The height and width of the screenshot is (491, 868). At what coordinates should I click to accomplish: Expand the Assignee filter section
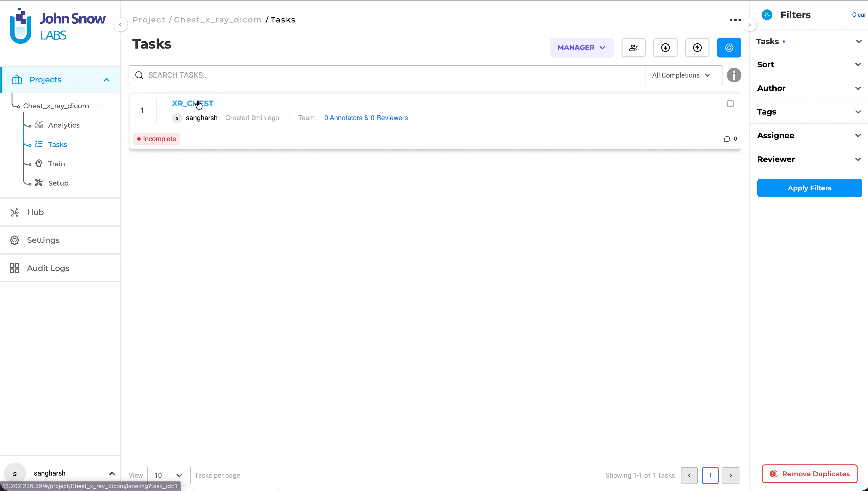[809, 135]
